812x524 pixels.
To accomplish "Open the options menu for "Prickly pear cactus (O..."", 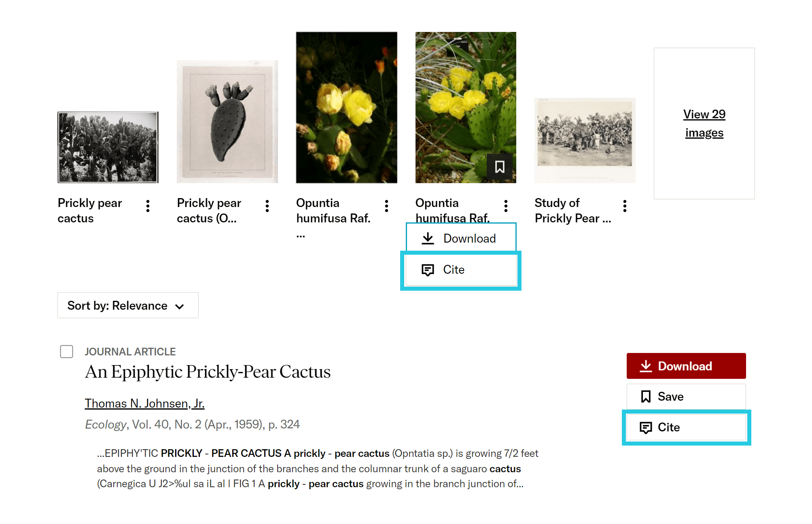I will (x=267, y=206).
